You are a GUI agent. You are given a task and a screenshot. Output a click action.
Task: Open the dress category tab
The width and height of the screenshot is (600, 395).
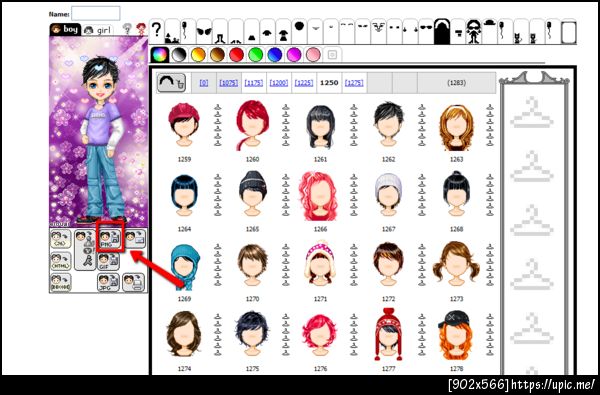[284, 31]
